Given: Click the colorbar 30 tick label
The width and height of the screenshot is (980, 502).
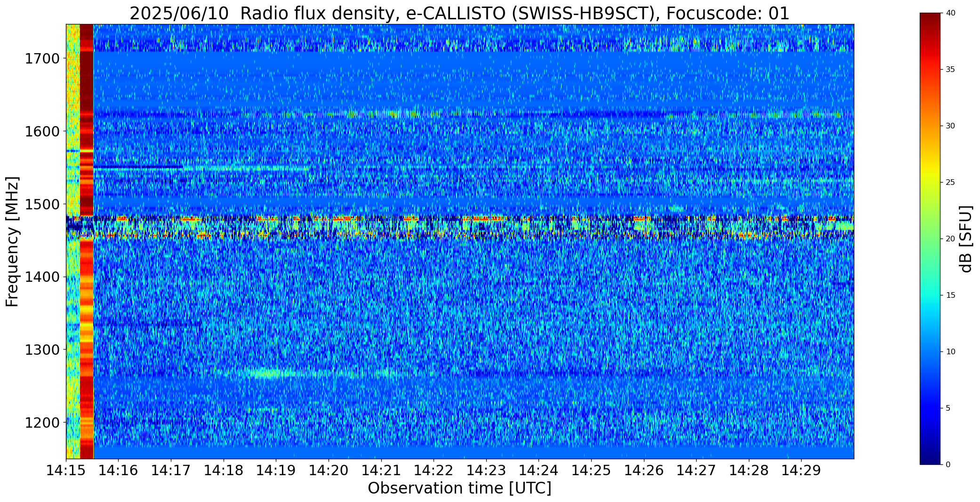Looking at the screenshot, I should coord(950,126).
